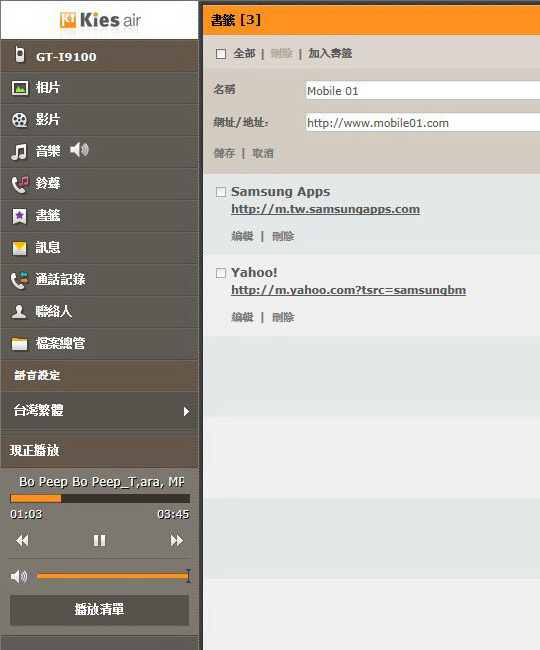
Task: Select the GT-I9100 phone icon
Action: [19, 55]
